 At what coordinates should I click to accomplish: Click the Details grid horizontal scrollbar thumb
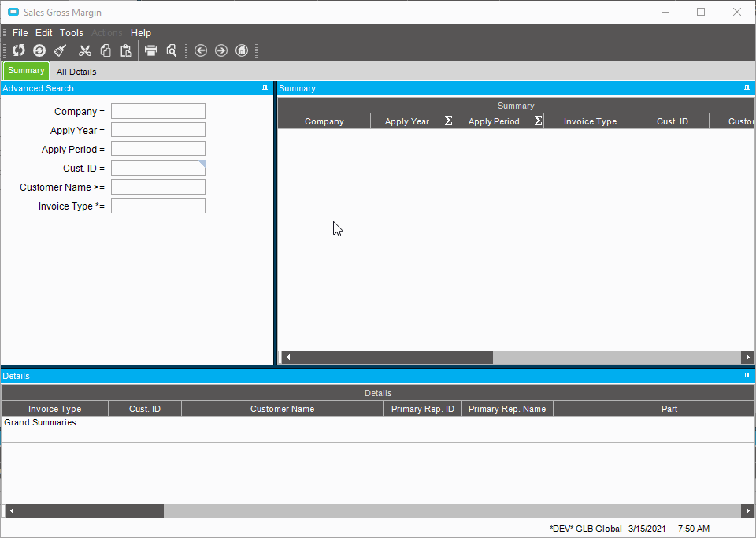(x=91, y=510)
